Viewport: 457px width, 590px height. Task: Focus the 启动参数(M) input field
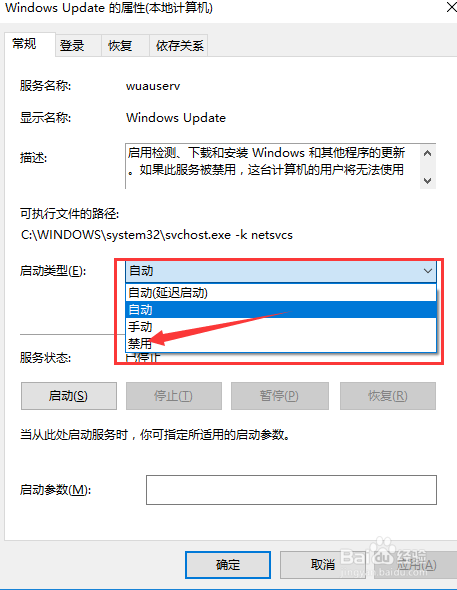coord(291,490)
